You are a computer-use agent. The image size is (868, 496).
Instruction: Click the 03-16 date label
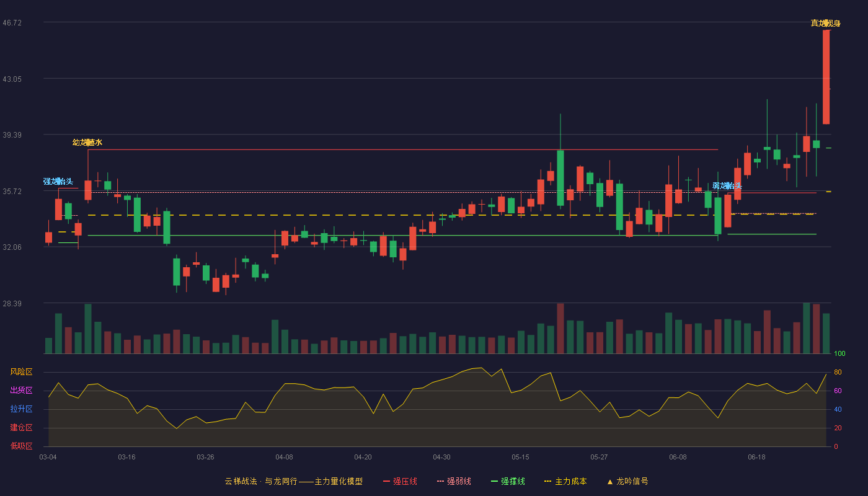126,457
